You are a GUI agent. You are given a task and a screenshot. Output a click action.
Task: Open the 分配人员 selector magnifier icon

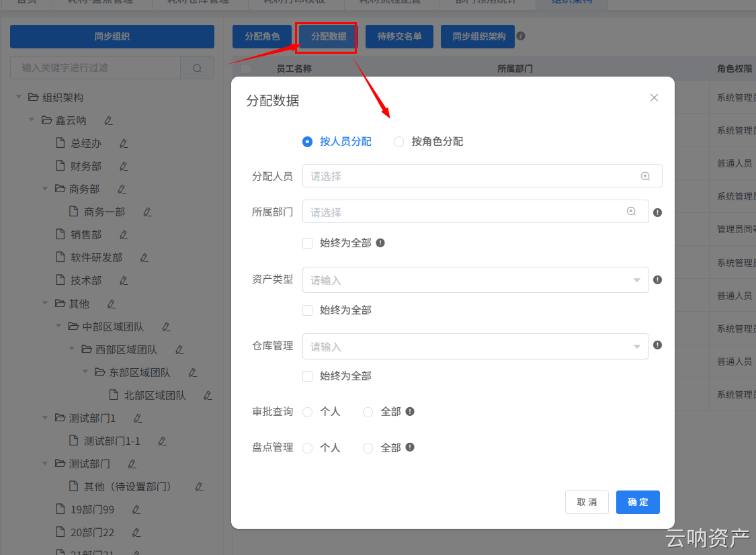(645, 176)
